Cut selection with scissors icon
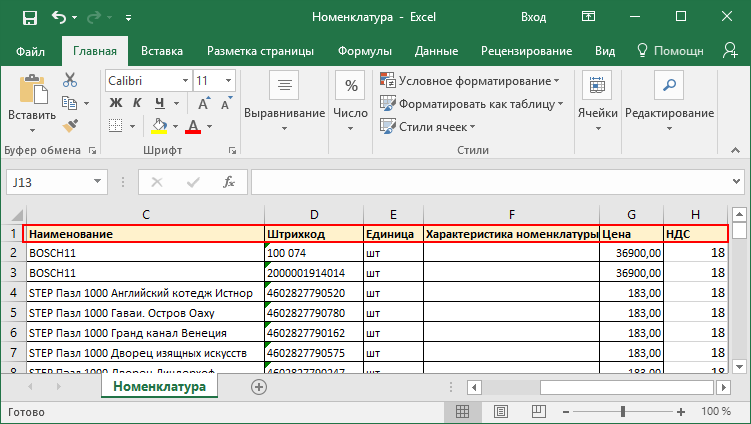 pyautogui.click(x=70, y=80)
